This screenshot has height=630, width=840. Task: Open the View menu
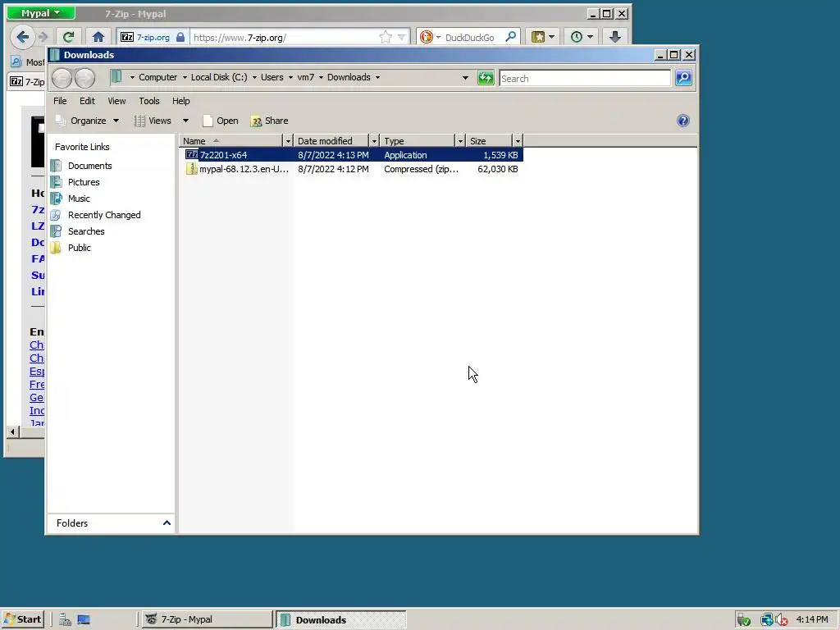[116, 101]
